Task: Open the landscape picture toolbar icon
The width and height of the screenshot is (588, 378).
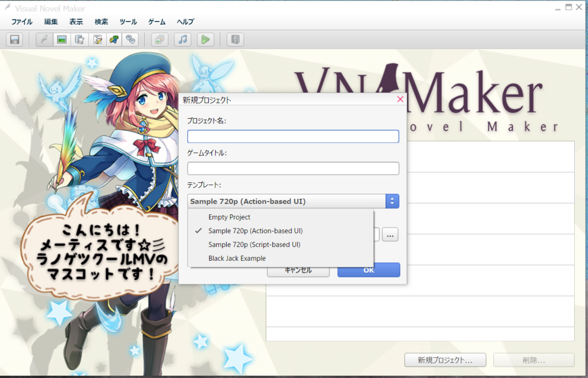Action: point(62,40)
